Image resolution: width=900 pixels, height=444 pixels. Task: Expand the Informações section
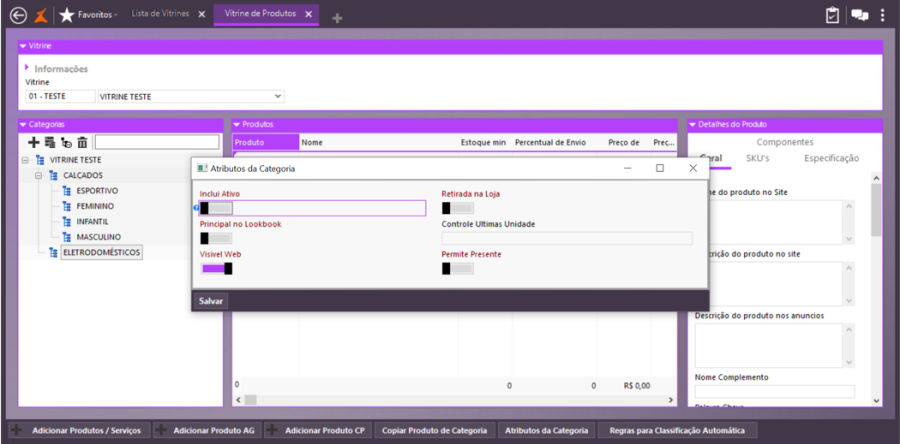pyautogui.click(x=26, y=68)
